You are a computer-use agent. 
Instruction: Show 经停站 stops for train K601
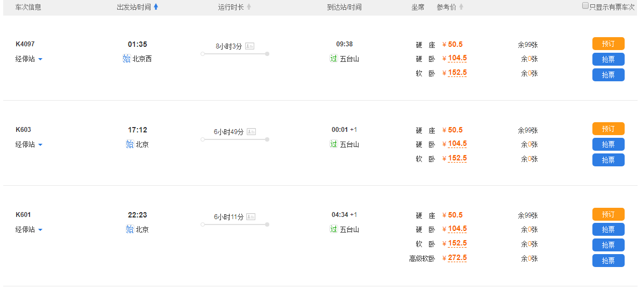28,230
